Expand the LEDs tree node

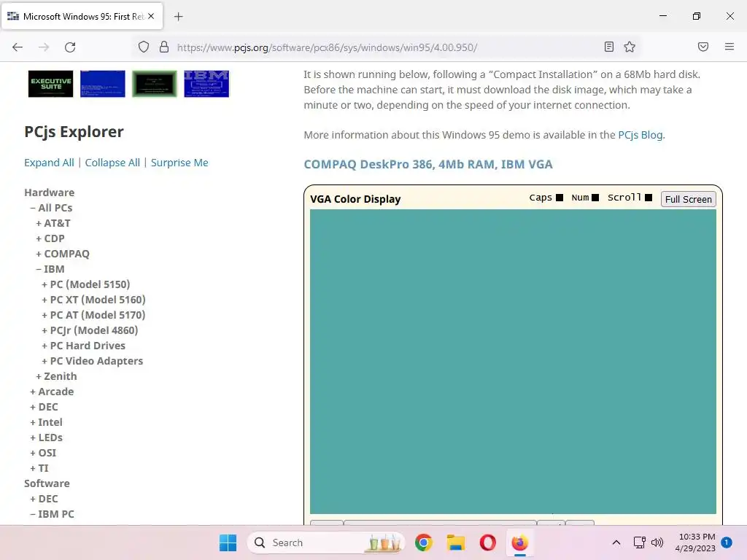click(46, 437)
